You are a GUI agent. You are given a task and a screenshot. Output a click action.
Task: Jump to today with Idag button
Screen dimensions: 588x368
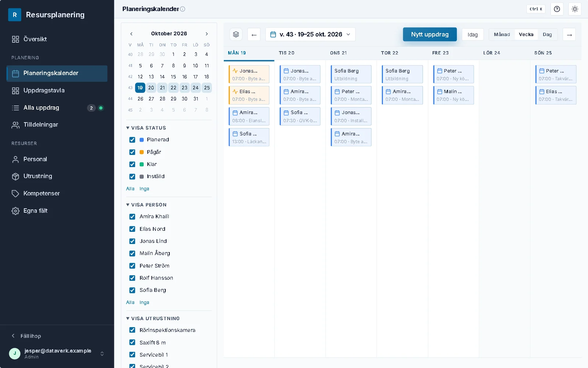click(473, 35)
